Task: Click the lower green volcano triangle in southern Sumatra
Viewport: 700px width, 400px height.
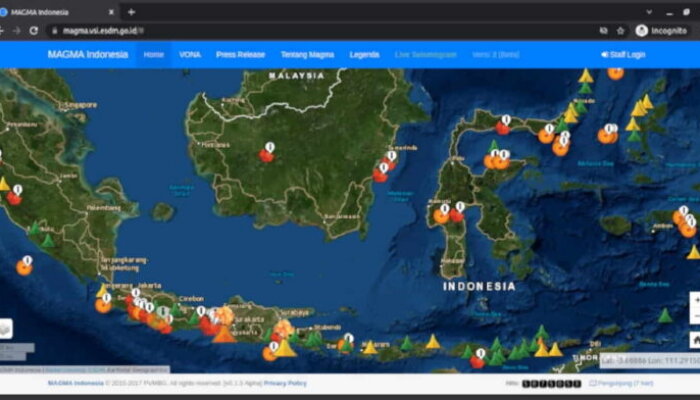Action: (x=48, y=241)
